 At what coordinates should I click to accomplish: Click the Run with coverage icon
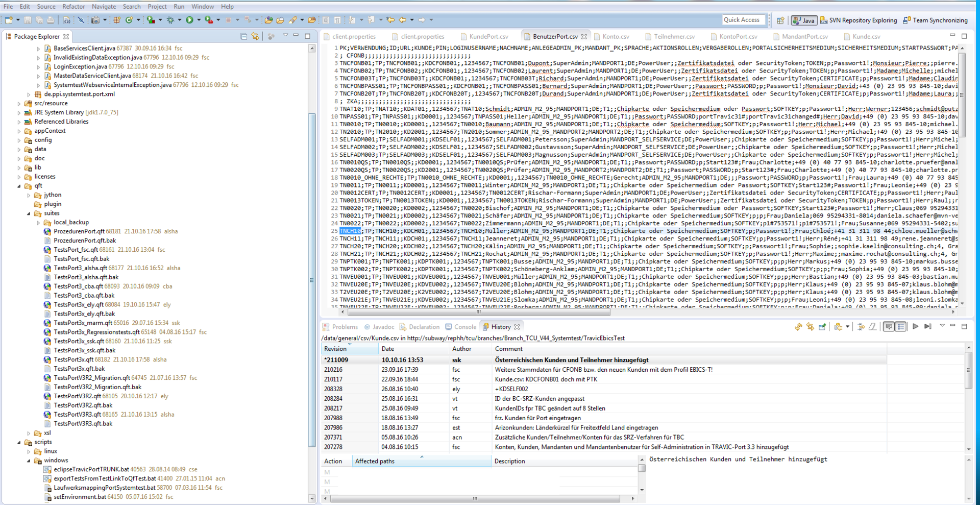[151, 20]
